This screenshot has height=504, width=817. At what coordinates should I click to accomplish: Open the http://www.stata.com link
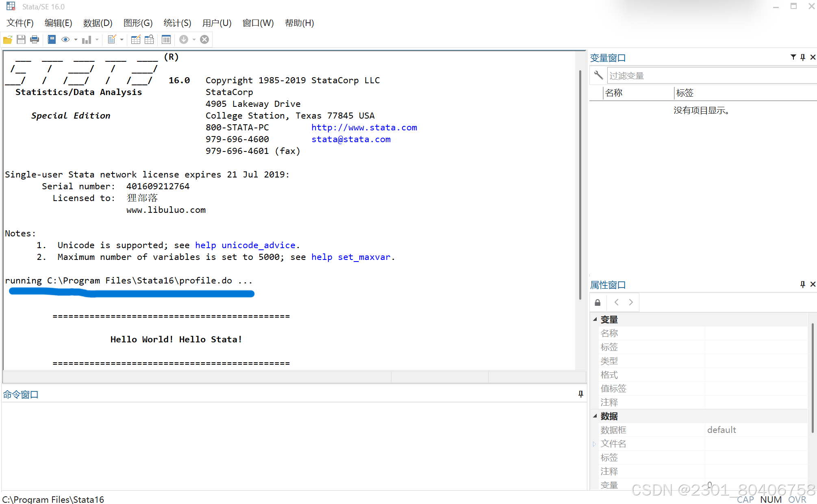[364, 128]
